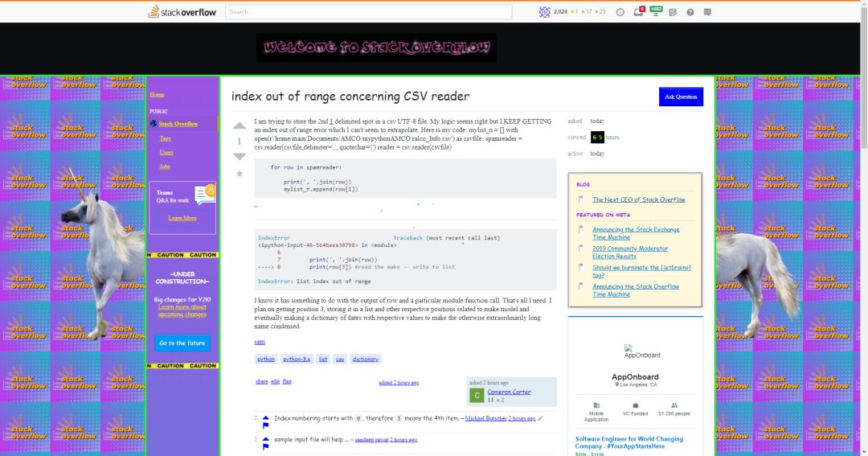The height and width of the screenshot is (456, 868).
Task: Upvote the 'sample input file will help' comment
Action: tap(266, 439)
